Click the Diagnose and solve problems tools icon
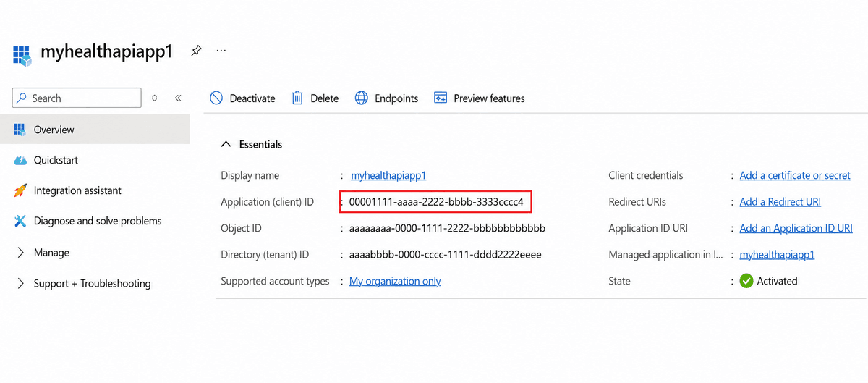868x383 pixels. click(x=20, y=221)
